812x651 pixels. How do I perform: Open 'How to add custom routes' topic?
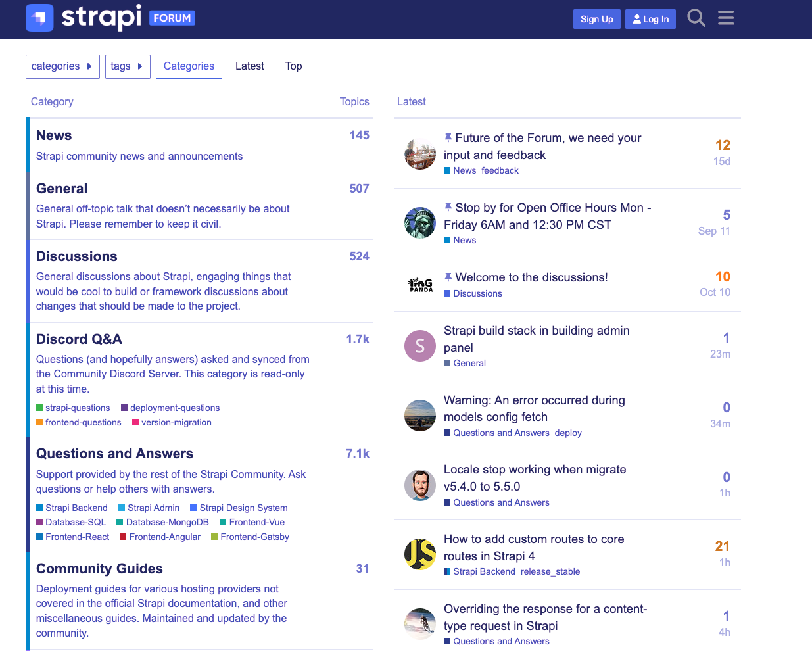[x=534, y=548]
